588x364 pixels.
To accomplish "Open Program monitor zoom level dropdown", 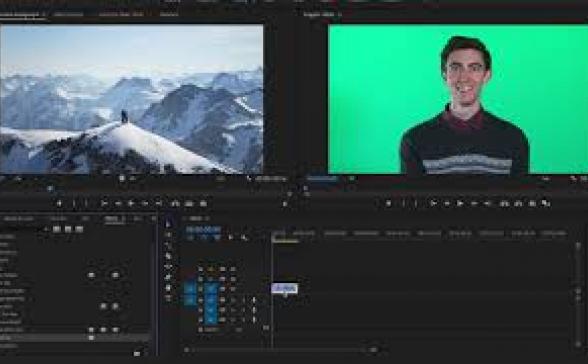I will pyautogui.click(x=351, y=179).
